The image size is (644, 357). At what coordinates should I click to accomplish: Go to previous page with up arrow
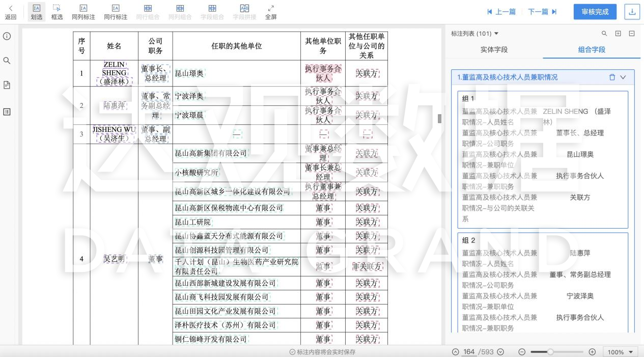click(x=455, y=352)
